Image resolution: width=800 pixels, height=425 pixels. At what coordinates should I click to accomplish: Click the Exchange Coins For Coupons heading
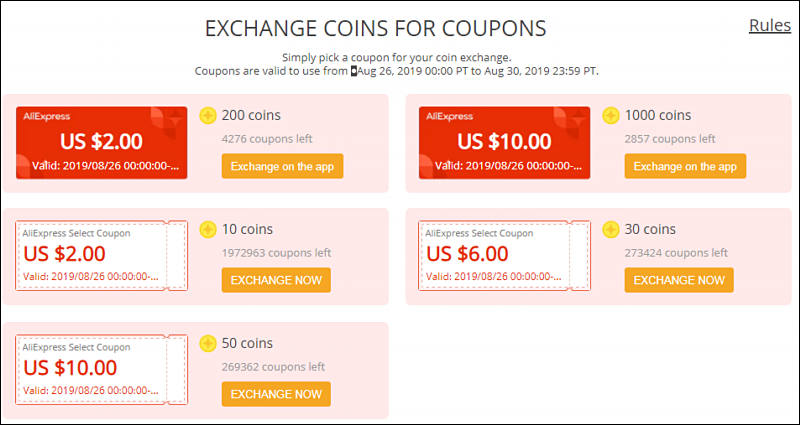point(376,29)
